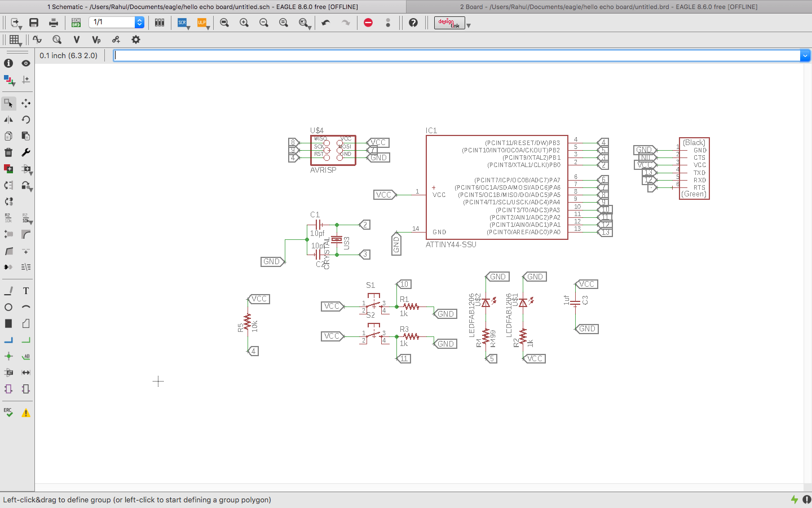Select the Miter tool
The height and width of the screenshot is (508, 812).
tap(26, 234)
